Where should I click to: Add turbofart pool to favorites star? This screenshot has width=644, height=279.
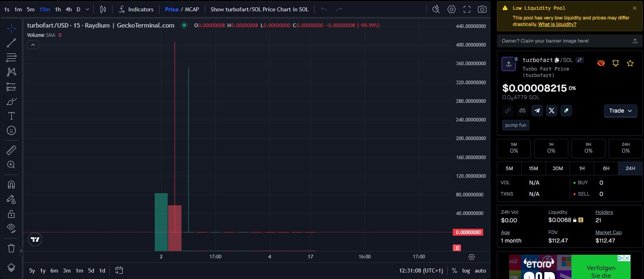coord(630,63)
